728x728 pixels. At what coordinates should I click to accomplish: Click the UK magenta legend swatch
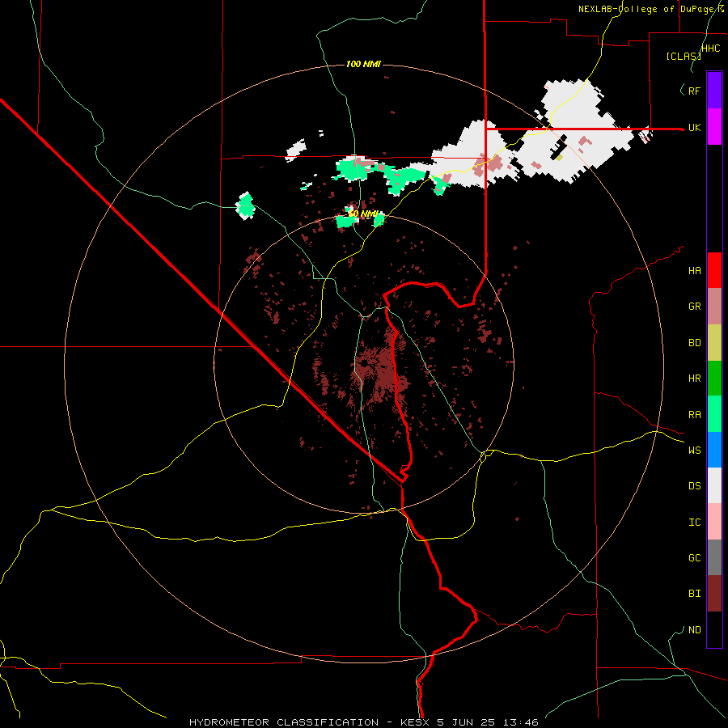click(714, 127)
